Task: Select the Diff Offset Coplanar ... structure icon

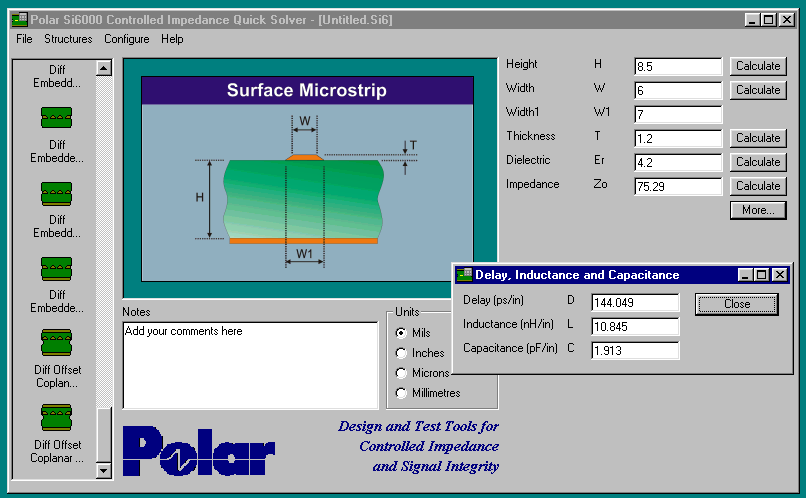Action: [x=57, y=417]
